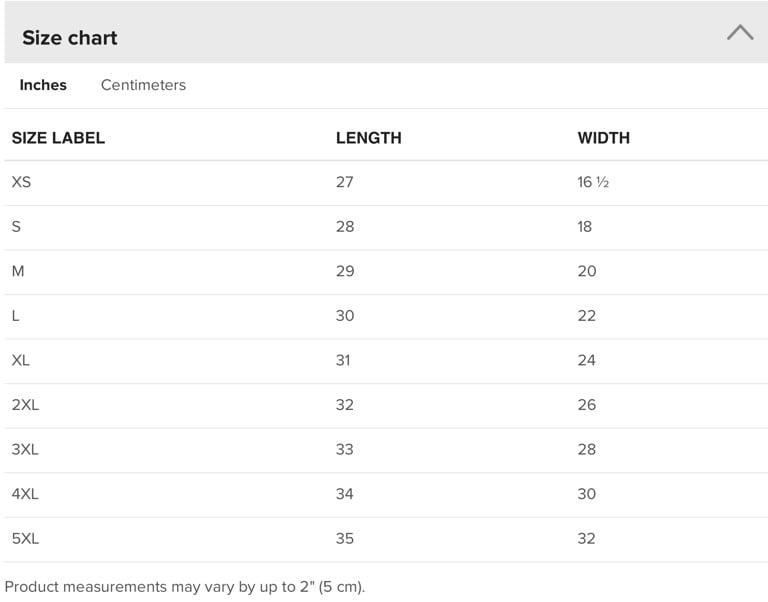Viewport: 768px width, 602px height.
Task: Select the 3XL size row label
Action: (x=25, y=449)
